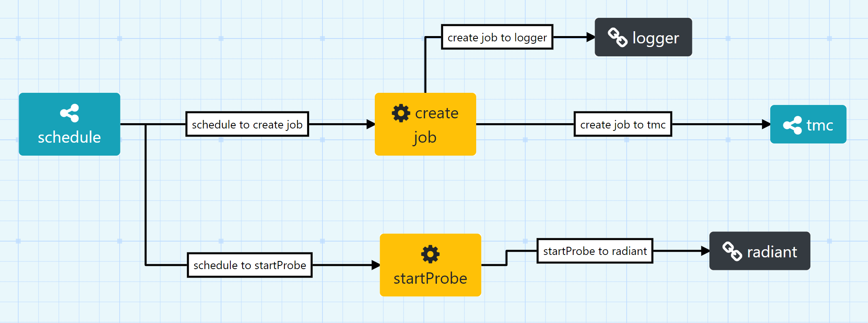868x323 pixels.
Task: Select the 'startProbe to radiant' edge label
Action: pyautogui.click(x=595, y=251)
